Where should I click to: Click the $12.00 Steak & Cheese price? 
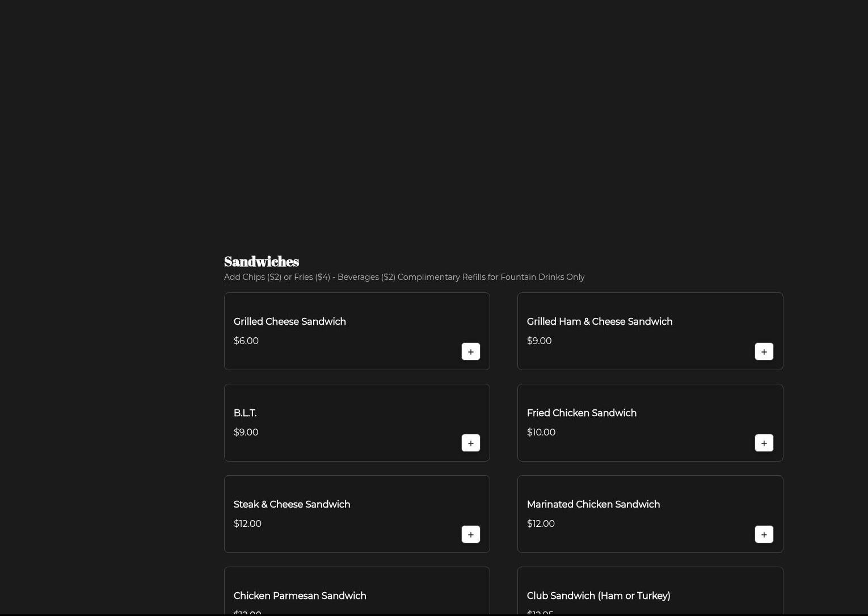coord(247,524)
